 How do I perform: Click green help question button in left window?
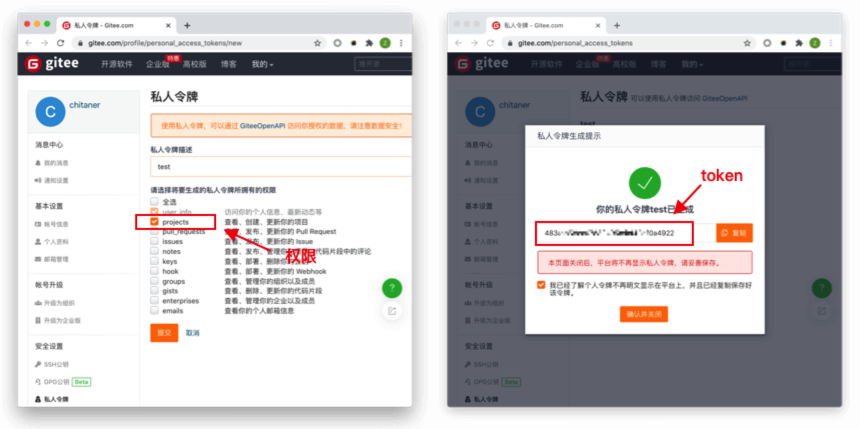[x=392, y=288]
